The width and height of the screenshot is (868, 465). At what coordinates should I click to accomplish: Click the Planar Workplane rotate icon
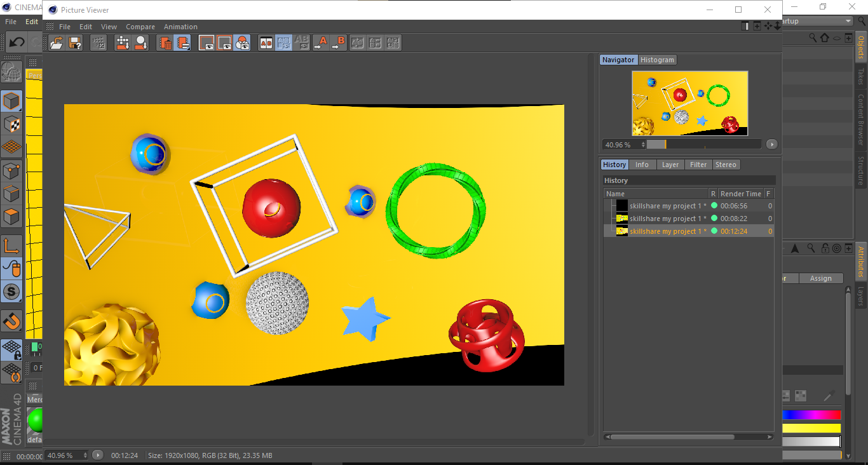[11, 372]
